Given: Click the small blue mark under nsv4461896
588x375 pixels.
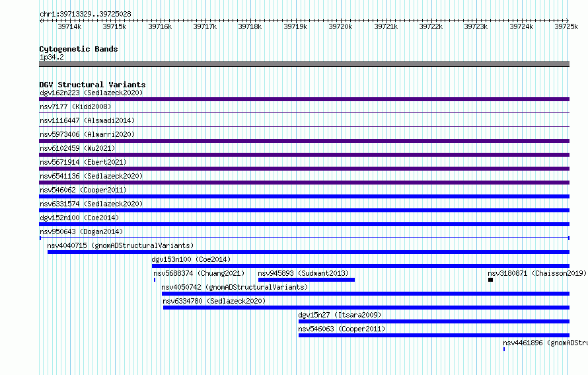Looking at the screenshot, I should point(504,349).
